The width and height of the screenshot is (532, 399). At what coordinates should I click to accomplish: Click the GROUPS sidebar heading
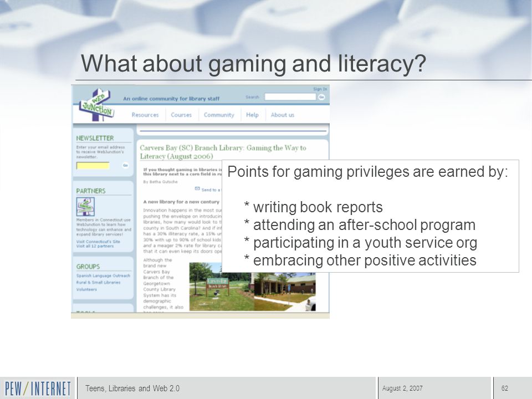[x=88, y=267]
